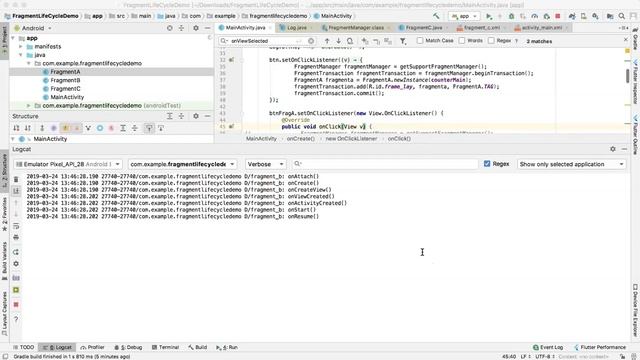Image resolution: width=640 pixels, height=360 pixels.
Task: Open the Build tool window
Action: (x=198, y=347)
